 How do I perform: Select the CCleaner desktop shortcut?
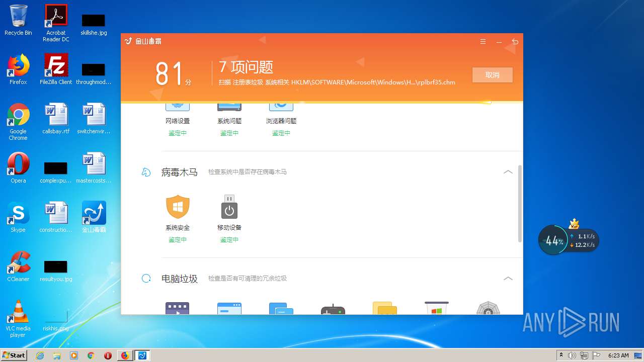coord(18,266)
